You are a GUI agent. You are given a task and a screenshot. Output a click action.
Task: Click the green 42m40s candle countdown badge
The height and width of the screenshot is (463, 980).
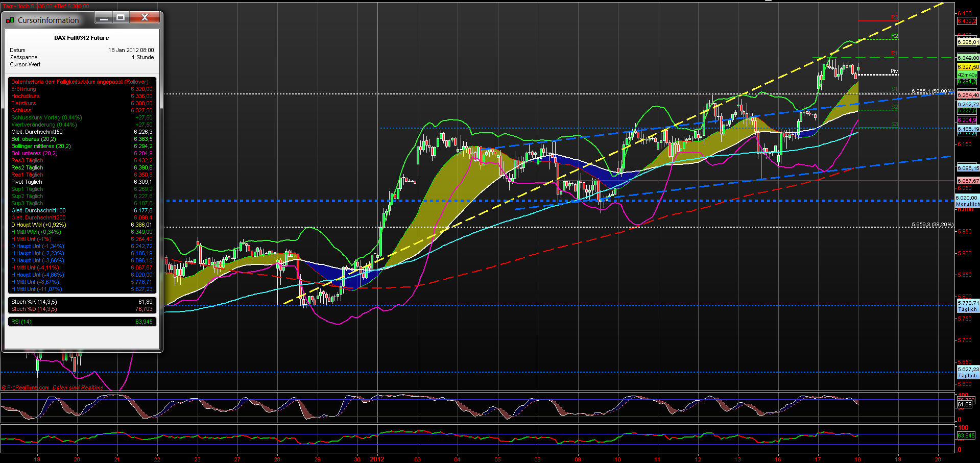point(967,74)
